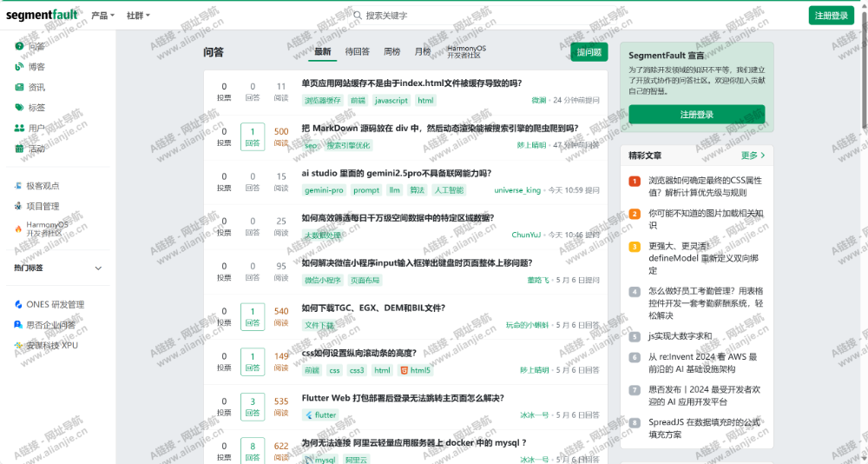Click the number 1 badge in 精彩文章
The image size is (868, 464).
635,181
